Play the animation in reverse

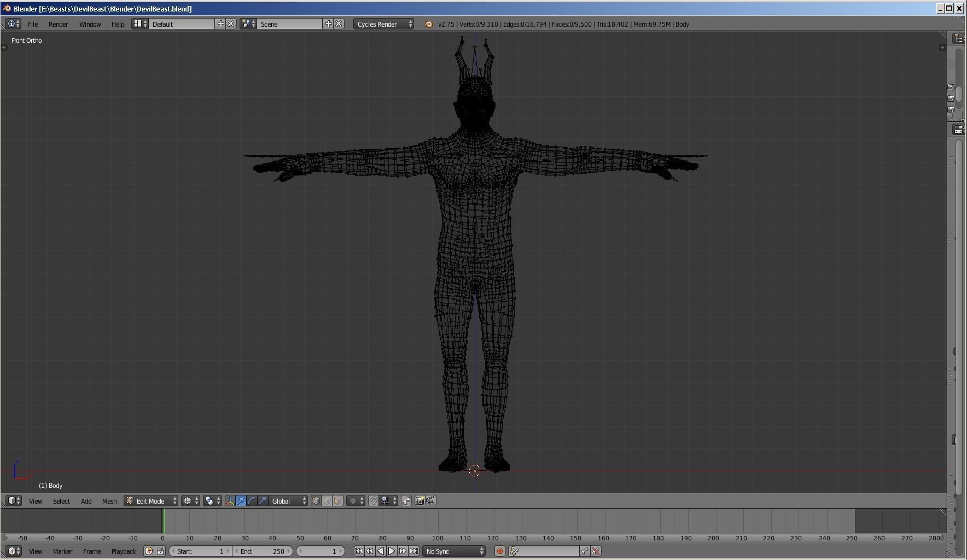point(381,551)
